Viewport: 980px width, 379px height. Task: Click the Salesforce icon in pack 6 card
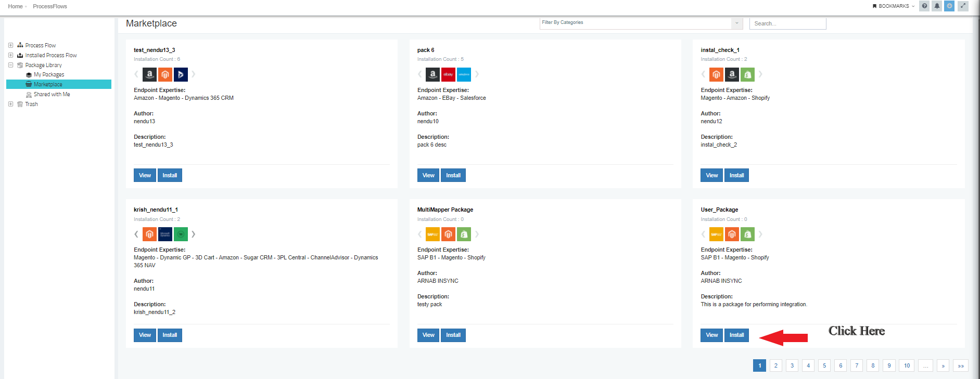click(x=464, y=74)
